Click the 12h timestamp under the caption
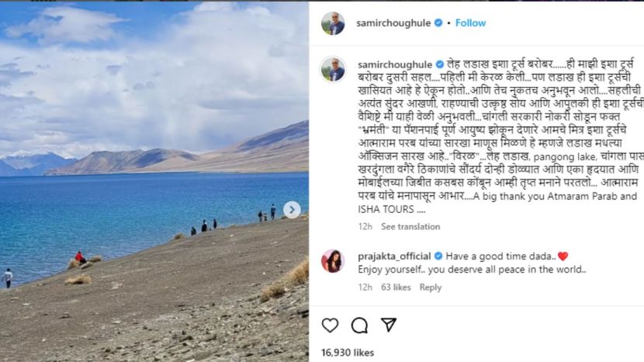 click(x=365, y=227)
